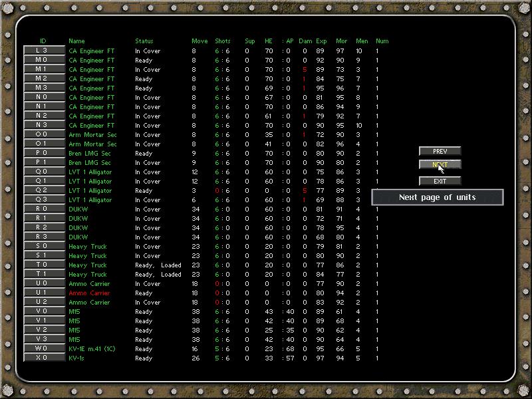
Task: Click the PREV button
Action: pyautogui.click(x=441, y=150)
